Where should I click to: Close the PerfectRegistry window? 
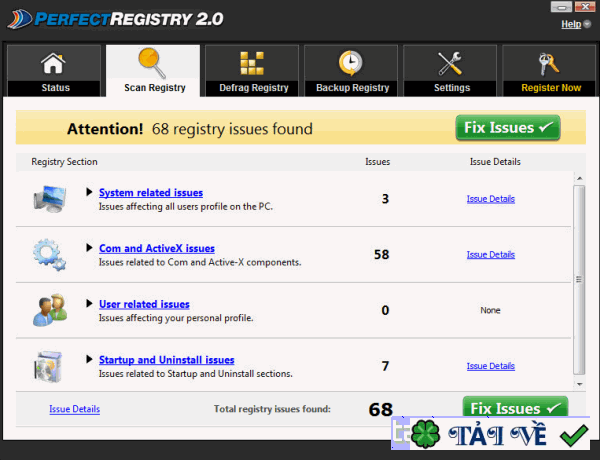pyautogui.click(x=585, y=7)
